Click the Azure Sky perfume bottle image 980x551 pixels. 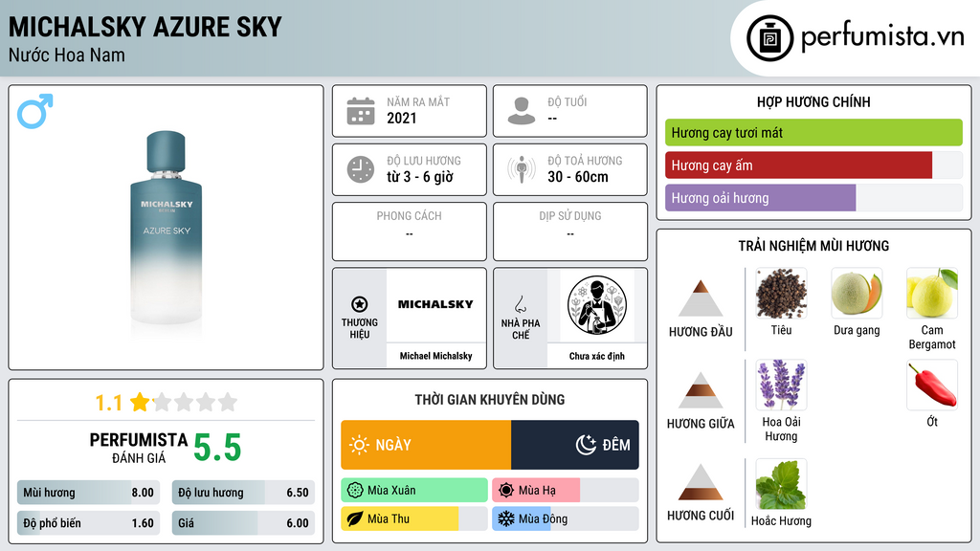click(167, 228)
